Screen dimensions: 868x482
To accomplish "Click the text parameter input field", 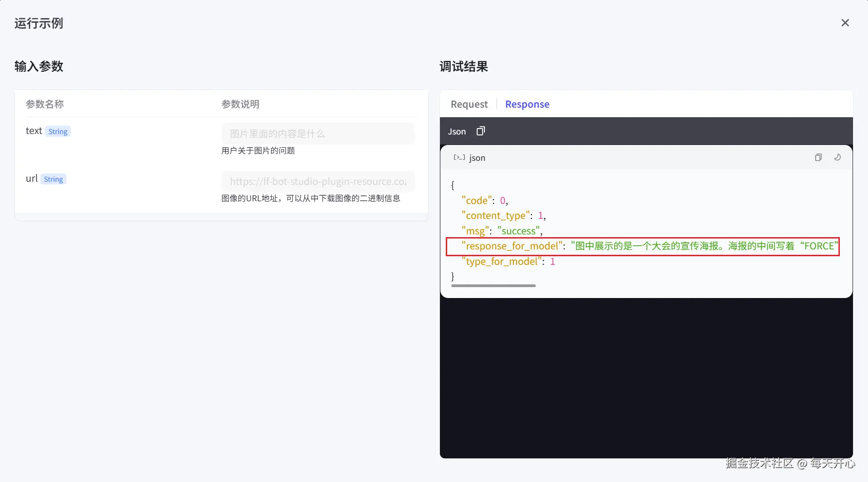I will (318, 134).
